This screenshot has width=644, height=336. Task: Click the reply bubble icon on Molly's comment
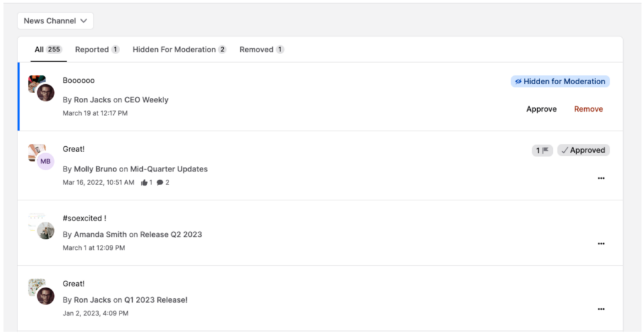pos(160,183)
